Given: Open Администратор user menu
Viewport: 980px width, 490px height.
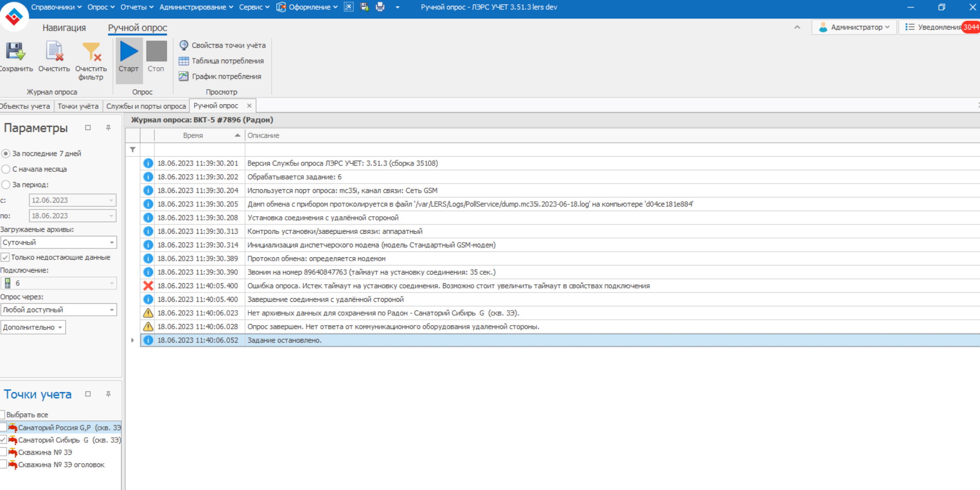Looking at the screenshot, I should 854,27.
